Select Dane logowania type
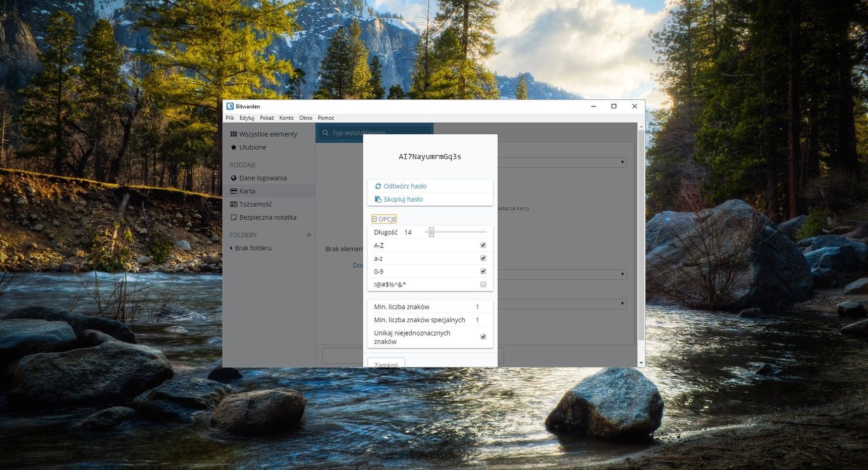Viewport: 868px width, 470px height. pos(263,178)
